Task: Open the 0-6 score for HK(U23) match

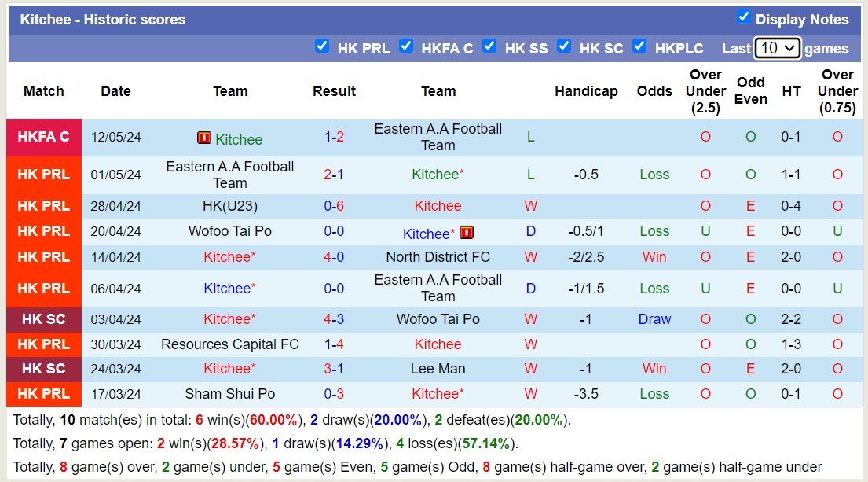Action: click(x=334, y=206)
